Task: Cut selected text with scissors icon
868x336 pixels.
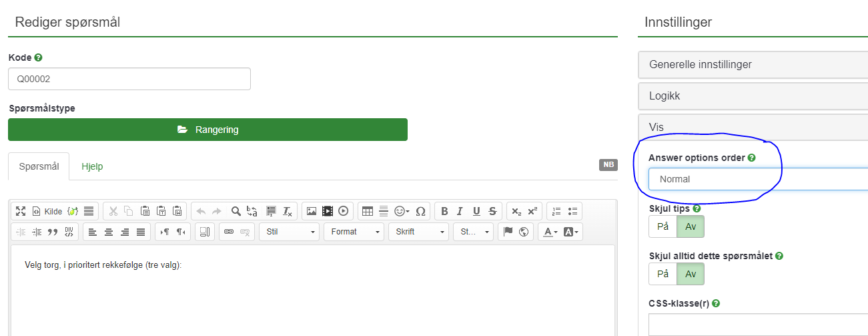Action: click(113, 211)
